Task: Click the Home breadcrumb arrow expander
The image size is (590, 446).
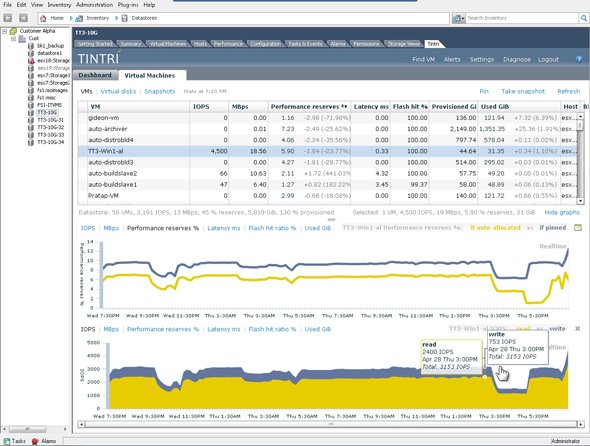Action: tap(71, 18)
